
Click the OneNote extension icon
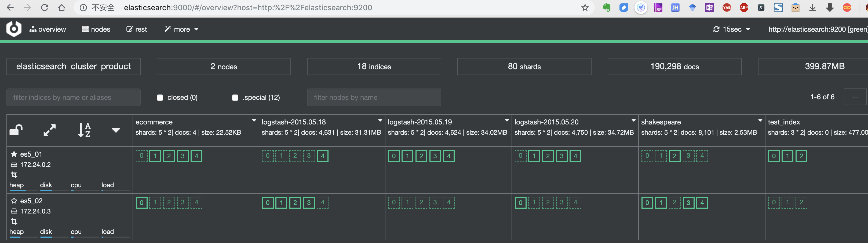[709, 8]
